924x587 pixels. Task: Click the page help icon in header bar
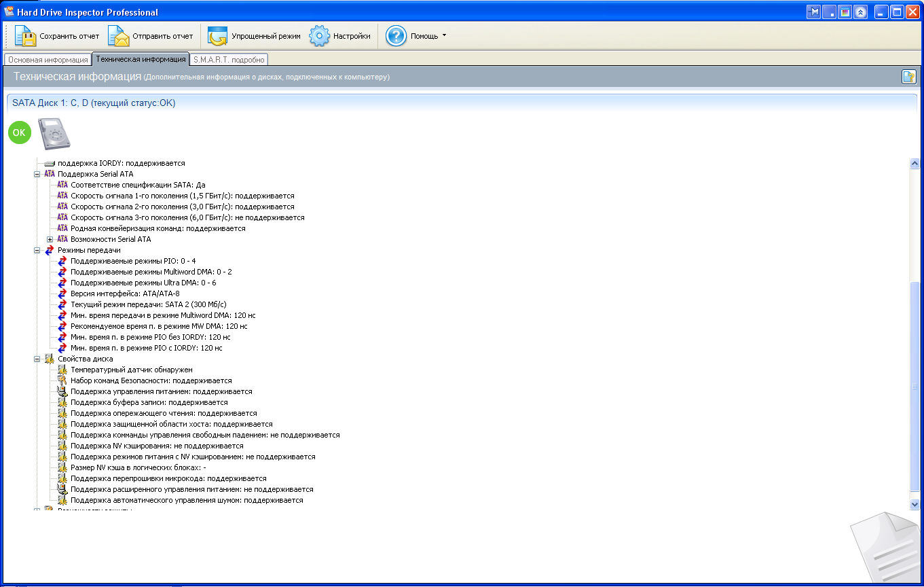coord(908,77)
